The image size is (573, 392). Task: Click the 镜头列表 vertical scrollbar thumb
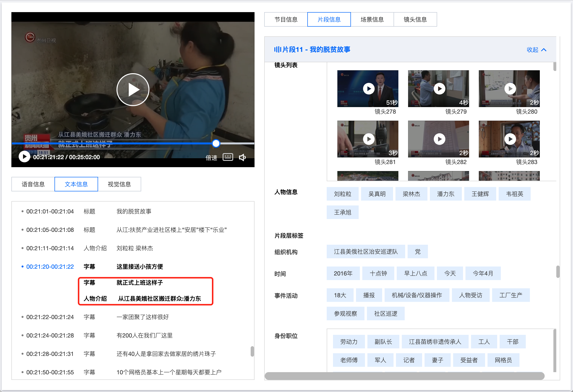pyautogui.click(x=555, y=66)
